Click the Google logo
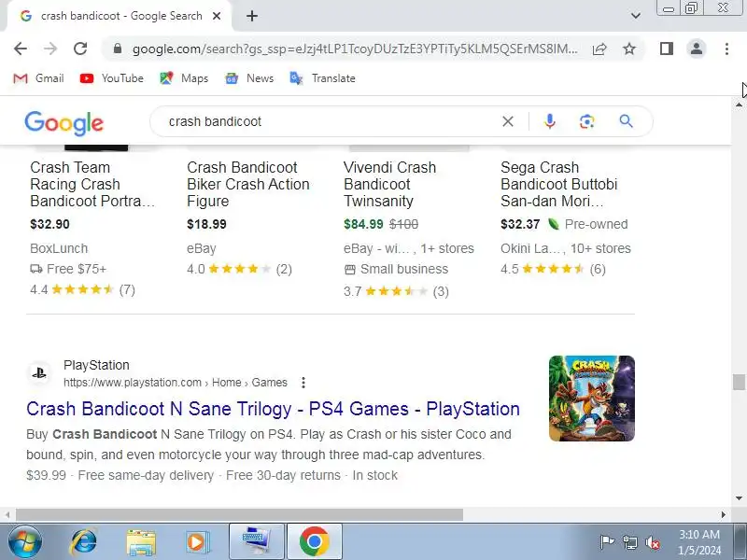Viewport: 747px width, 560px height. coord(63,123)
